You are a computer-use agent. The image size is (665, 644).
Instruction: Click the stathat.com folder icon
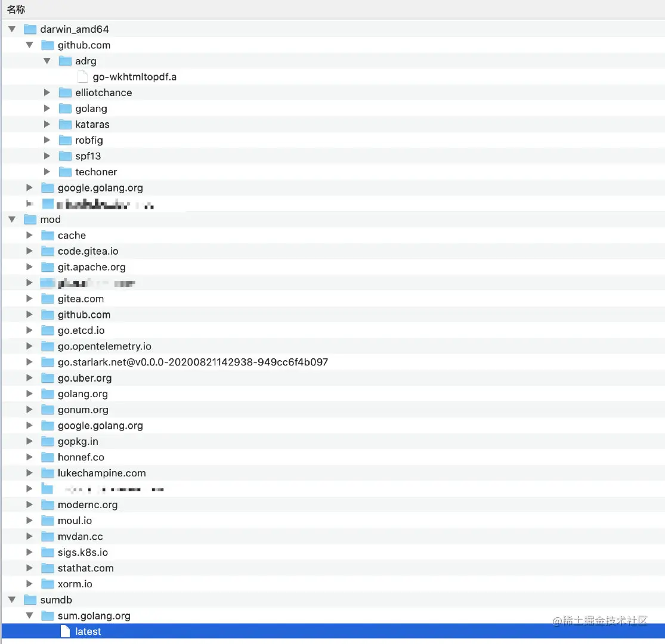(48, 568)
